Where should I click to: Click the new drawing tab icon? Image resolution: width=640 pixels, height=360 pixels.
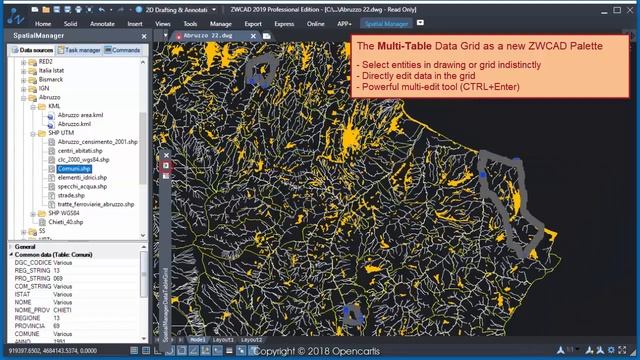[x=267, y=36]
